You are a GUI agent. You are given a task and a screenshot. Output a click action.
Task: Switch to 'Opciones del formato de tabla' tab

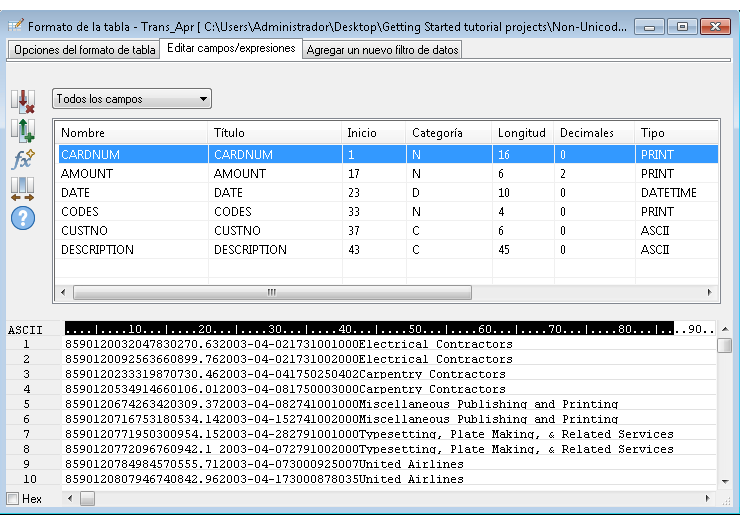point(84,50)
